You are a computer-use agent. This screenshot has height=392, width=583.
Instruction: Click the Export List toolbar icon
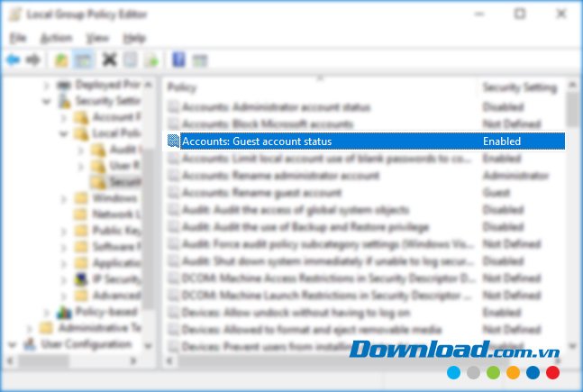click(152, 59)
